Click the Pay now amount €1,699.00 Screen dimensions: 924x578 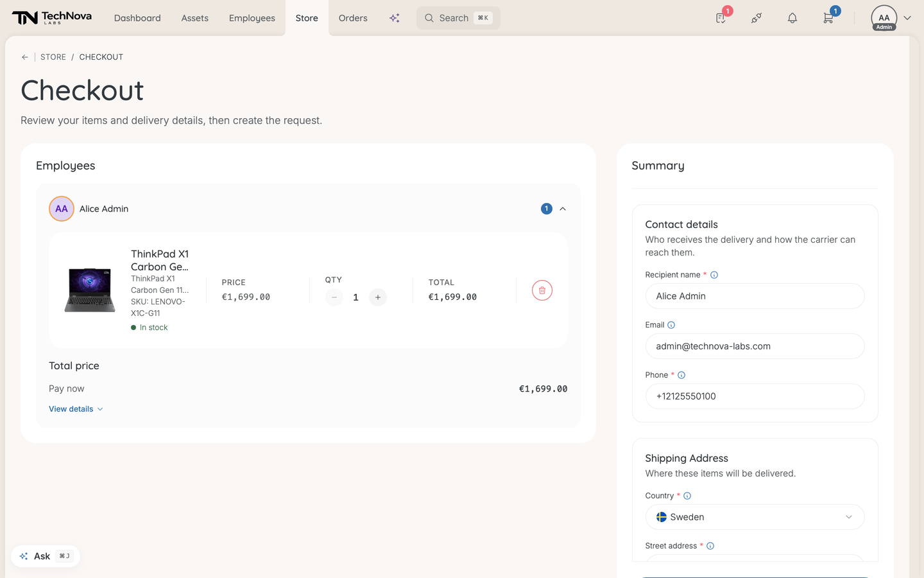coord(543,389)
